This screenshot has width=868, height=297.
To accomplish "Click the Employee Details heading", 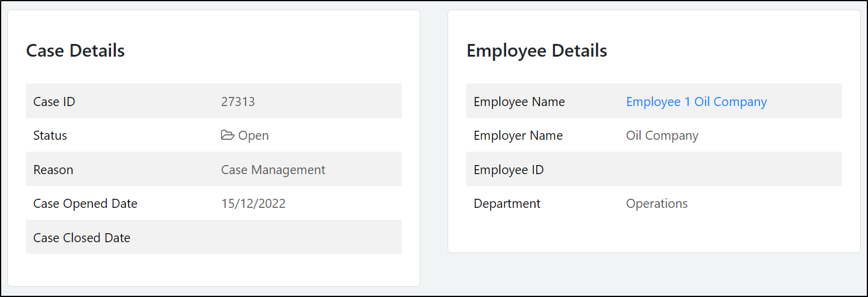I will [537, 51].
